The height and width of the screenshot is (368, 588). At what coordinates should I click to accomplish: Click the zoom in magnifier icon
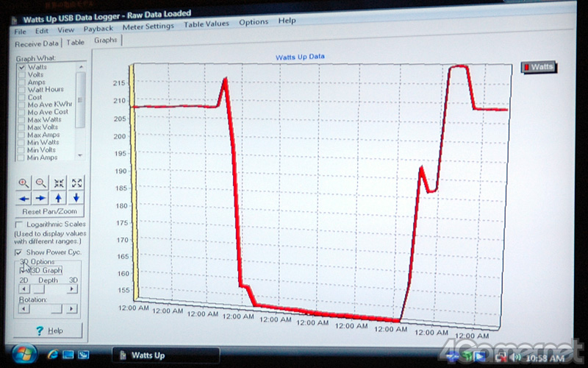[x=24, y=183]
